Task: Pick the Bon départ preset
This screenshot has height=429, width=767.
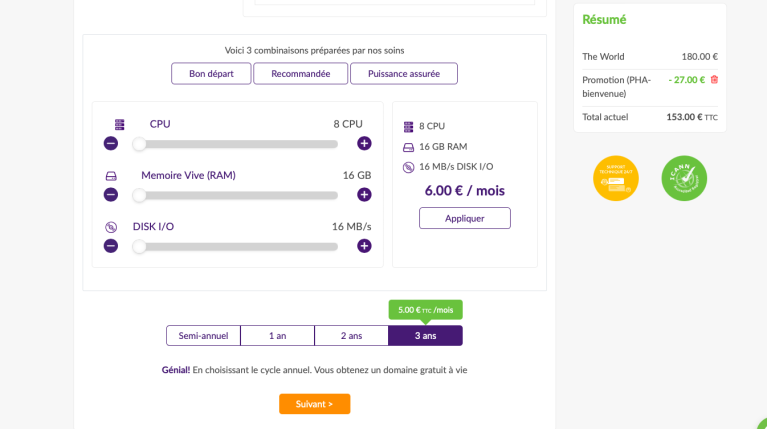Action: (211, 73)
